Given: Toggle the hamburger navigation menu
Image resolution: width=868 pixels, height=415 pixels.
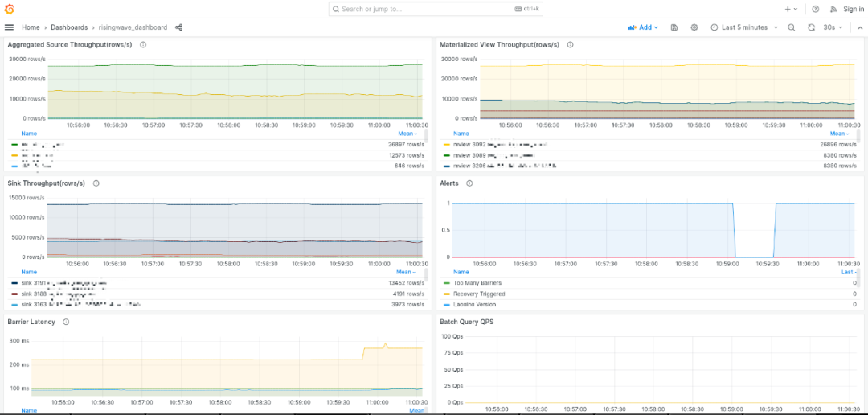Looking at the screenshot, I should pyautogui.click(x=9, y=27).
